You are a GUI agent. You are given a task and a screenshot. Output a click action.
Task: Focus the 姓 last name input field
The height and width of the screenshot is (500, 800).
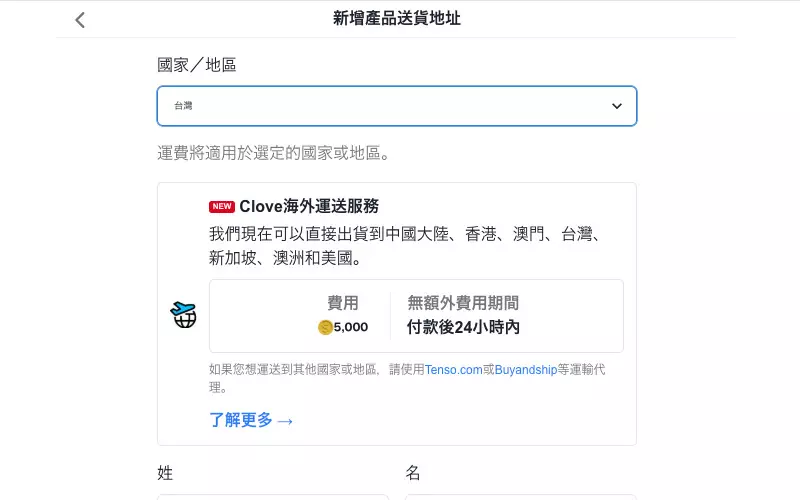273,497
